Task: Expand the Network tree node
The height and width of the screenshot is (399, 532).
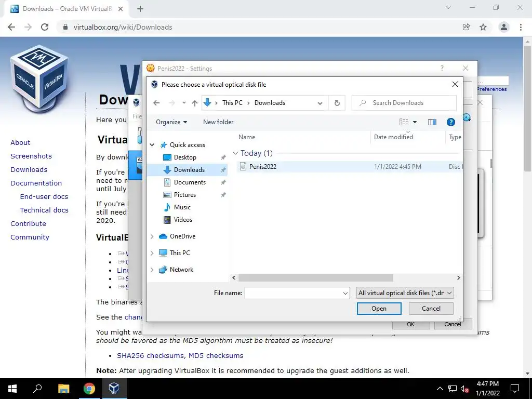Action: (152, 270)
